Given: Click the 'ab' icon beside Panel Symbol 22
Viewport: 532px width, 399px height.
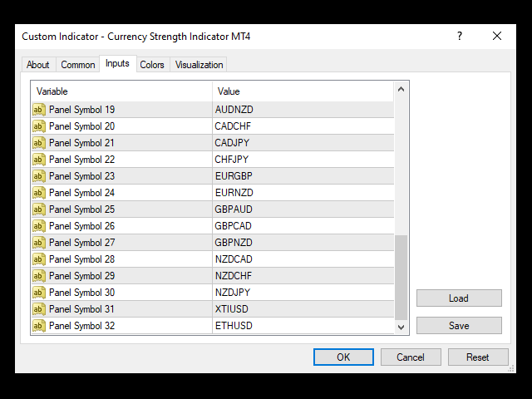Looking at the screenshot, I should 39,160.
